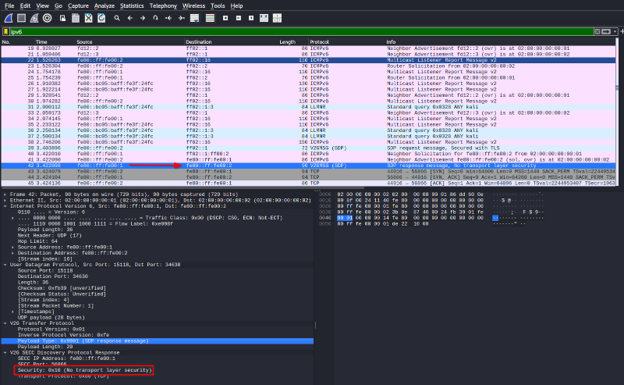The image size is (624, 385).
Task: Collapse the V2G Transfer Protocol node
Action: click(5, 323)
